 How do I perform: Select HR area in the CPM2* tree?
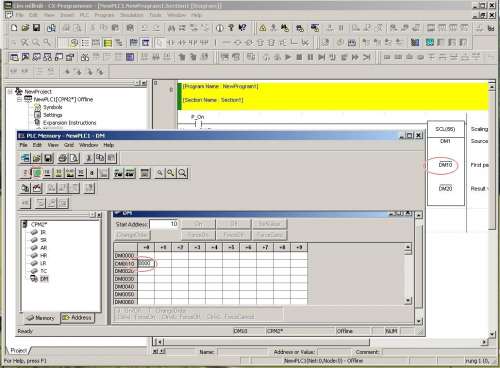click(x=43, y=256)
